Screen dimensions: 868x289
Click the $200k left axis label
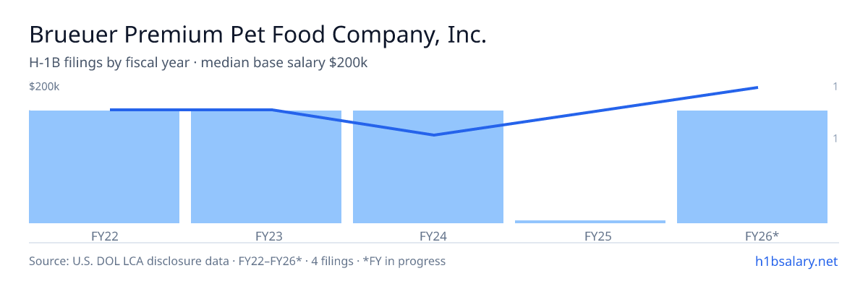tap(44, 87)
